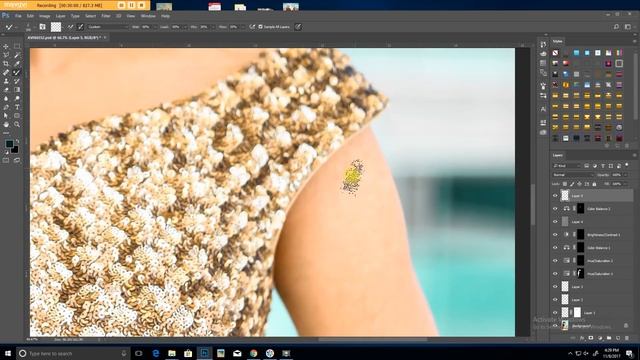This screenshot has width=640, height=360.
Task: Open the brush preset picker
Action: pyautogui.click(x=29, y=27)
